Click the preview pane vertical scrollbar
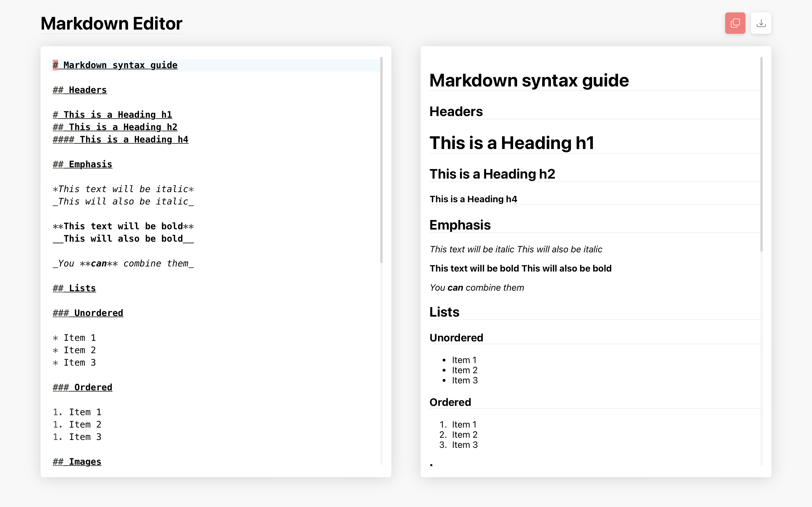This screenshot has height=507, width=812. click(x=761, y=154)
